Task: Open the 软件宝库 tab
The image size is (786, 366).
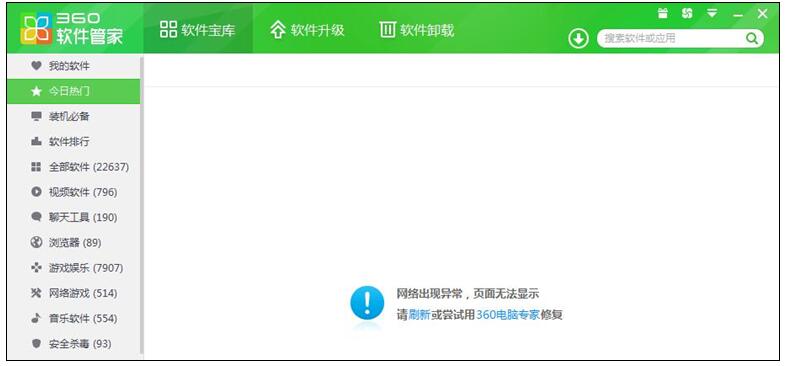Action: pyautogui.click(x=198, y=30)
